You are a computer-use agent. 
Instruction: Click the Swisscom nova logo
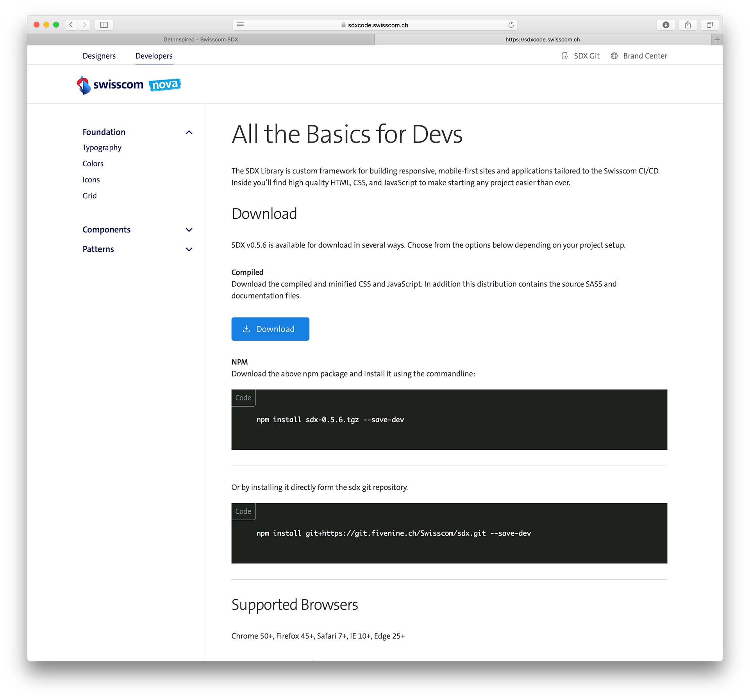coord(129,85)
